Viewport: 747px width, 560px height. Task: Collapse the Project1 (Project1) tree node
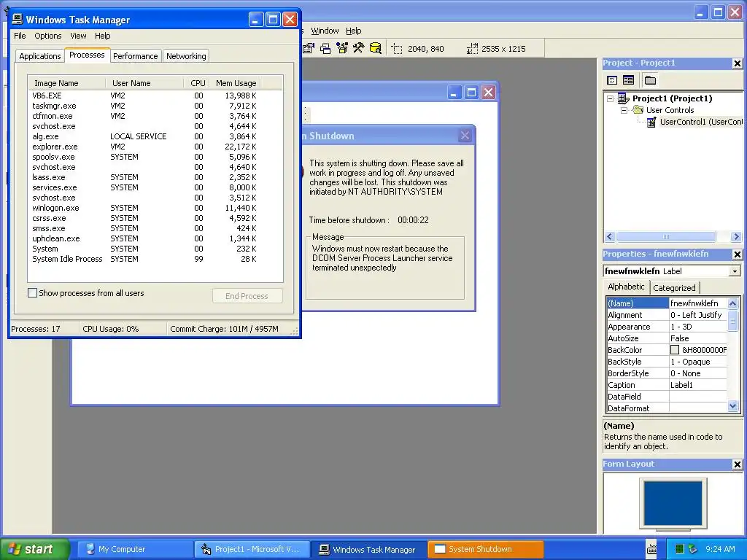611,98
